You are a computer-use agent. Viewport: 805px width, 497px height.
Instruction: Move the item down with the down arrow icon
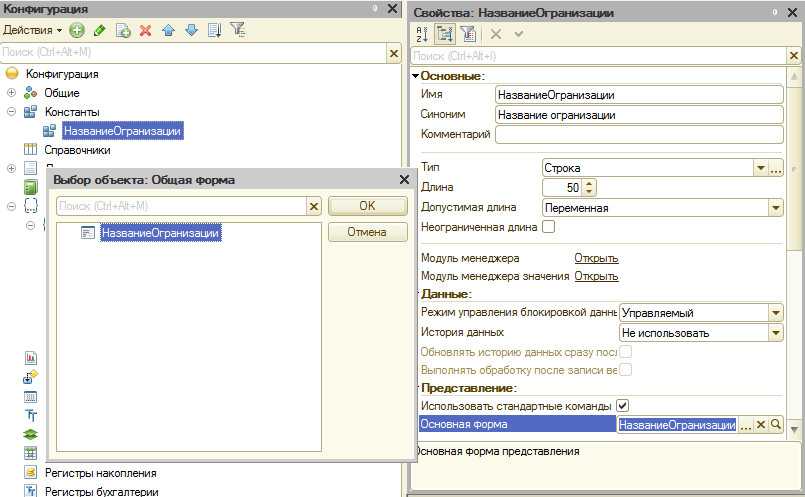191,31
